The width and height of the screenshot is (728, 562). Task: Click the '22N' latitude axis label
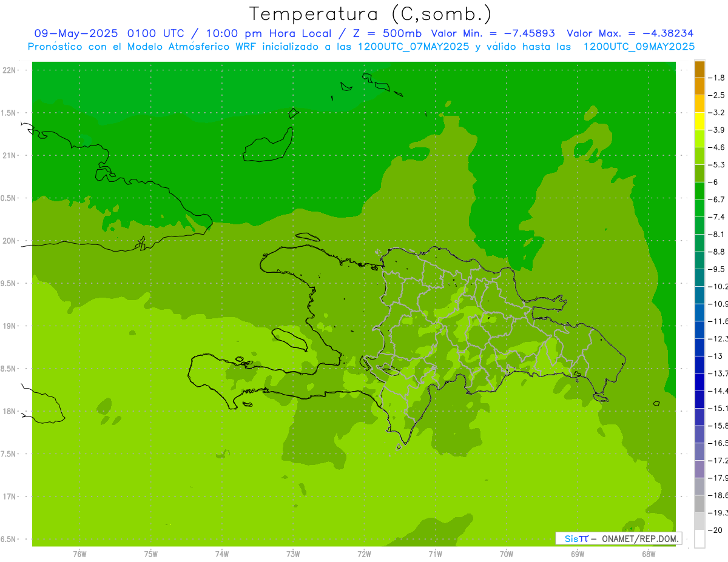tap(9, 70)
